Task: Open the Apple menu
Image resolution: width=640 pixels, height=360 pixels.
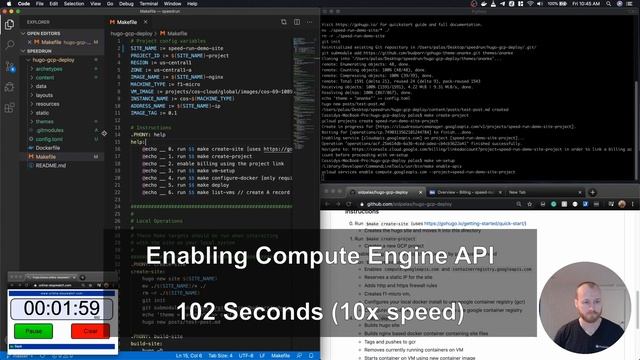Action: pos(9,4)
